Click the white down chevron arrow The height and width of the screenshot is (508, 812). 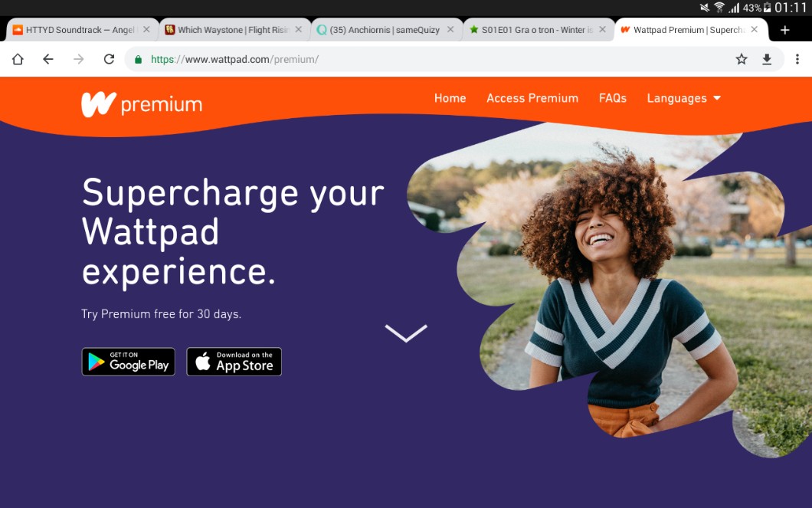click(x=406, y=333)
